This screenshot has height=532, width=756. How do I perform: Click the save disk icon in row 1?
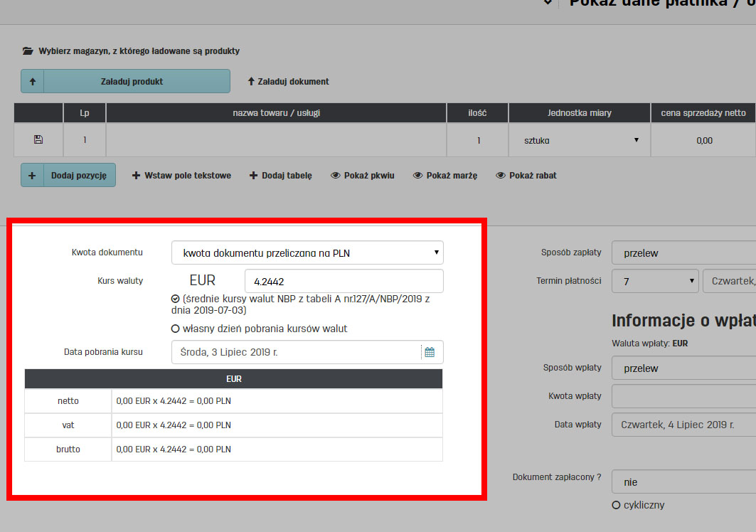click(x=38, y=140)
